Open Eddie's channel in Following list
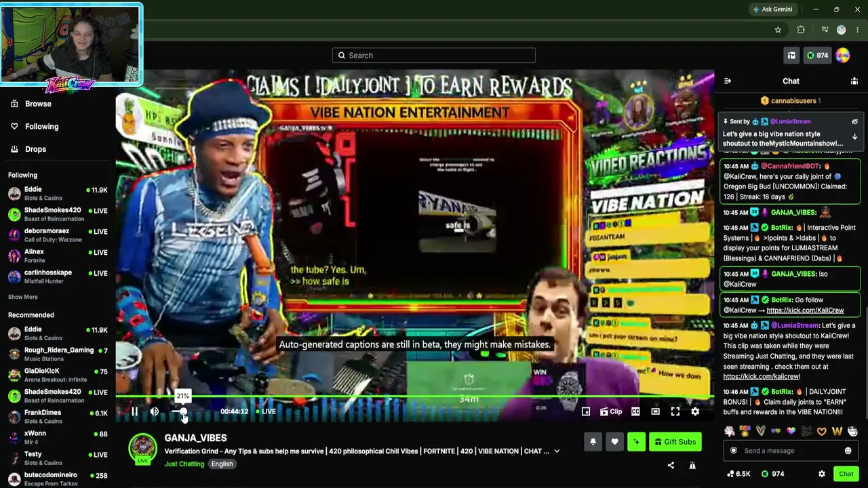The image size is (868, 488). pyautogui.click(x=58, y=193)
